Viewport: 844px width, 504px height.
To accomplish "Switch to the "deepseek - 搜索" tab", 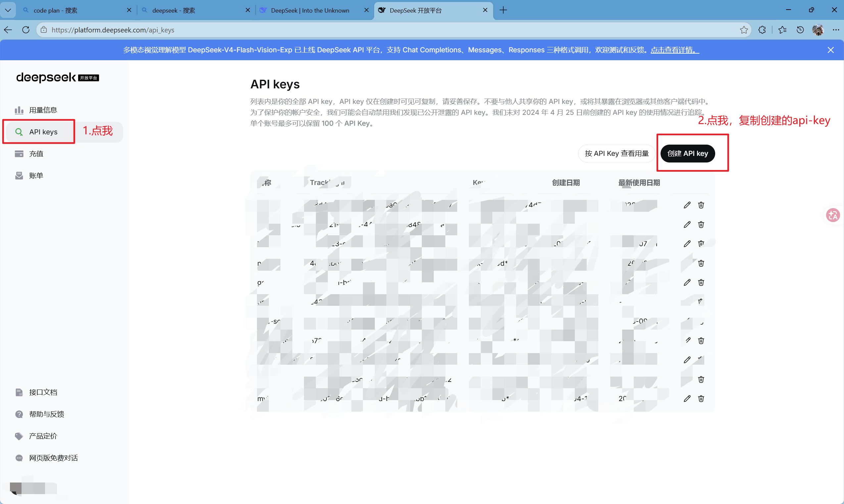I will point(195,10).
